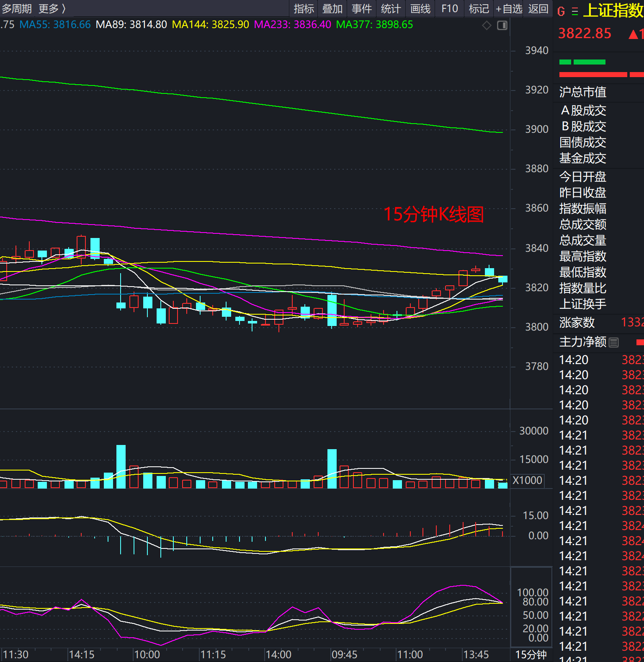
Task: Click the diamond marker icon above the chart
Action: [x=487, y=26]
